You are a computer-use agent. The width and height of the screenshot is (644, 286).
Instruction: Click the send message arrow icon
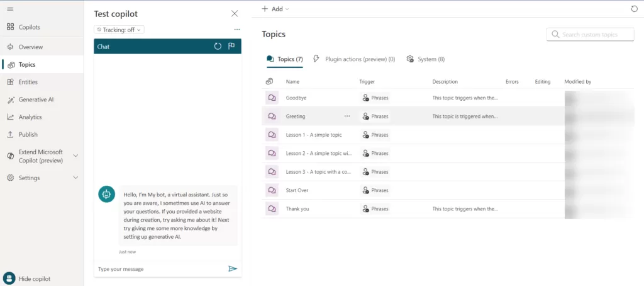[233, 269]
